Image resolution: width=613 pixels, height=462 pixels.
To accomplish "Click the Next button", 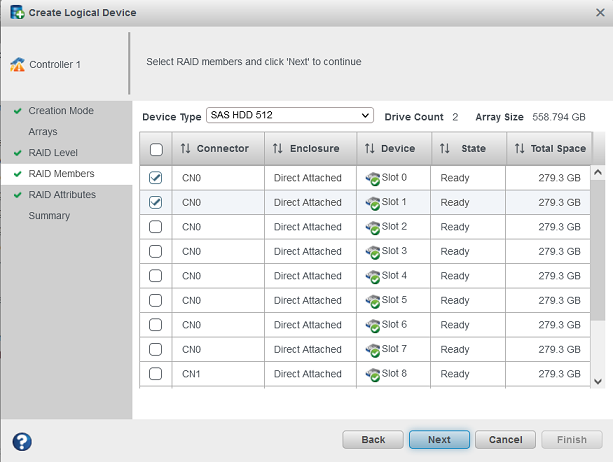I will (439, 440).
